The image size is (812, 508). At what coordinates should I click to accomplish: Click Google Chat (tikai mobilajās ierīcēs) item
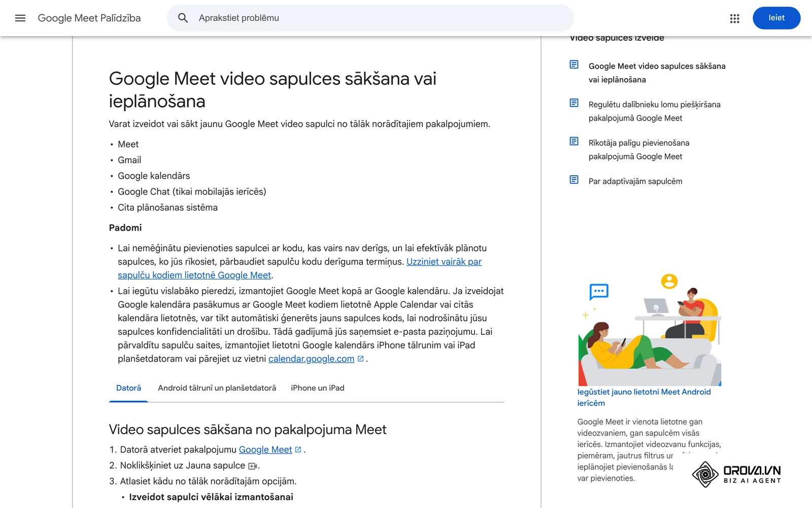pyautogui.click(x=192, y=192)
